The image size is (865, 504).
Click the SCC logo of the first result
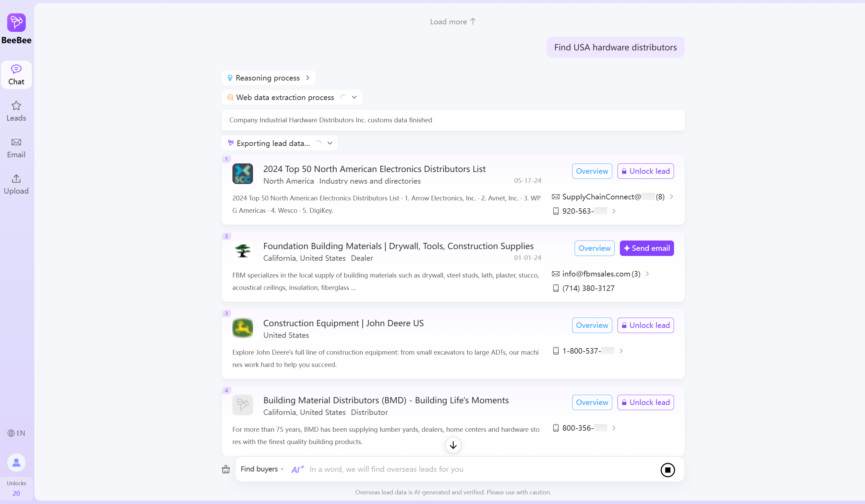coord(243,174)
